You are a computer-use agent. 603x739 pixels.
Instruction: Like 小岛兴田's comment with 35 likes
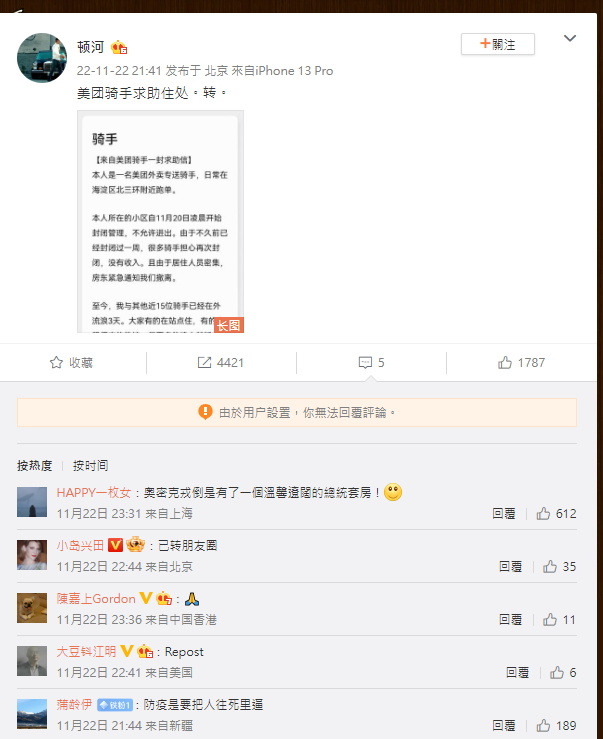tap(550, 567)
